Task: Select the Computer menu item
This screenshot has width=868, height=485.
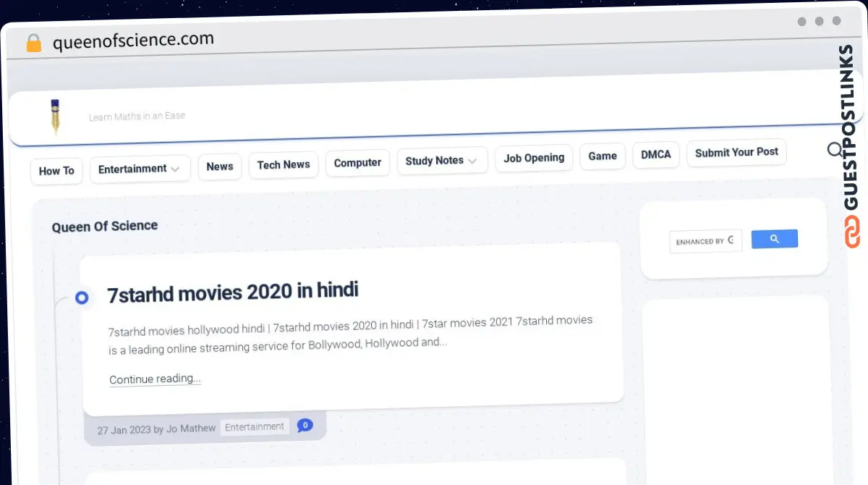Action: tap(357, 163)
